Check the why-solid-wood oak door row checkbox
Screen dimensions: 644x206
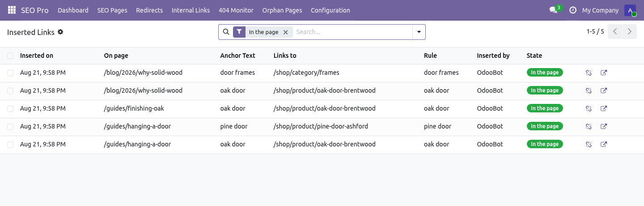pos(10,90)
